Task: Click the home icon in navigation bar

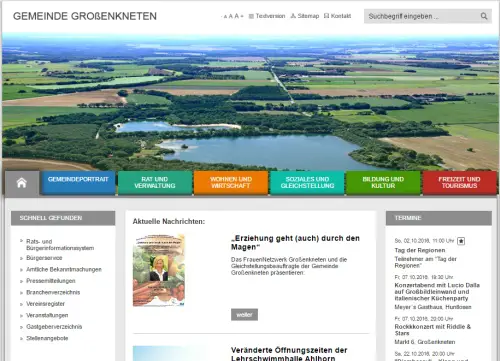Action: [22, 183]
